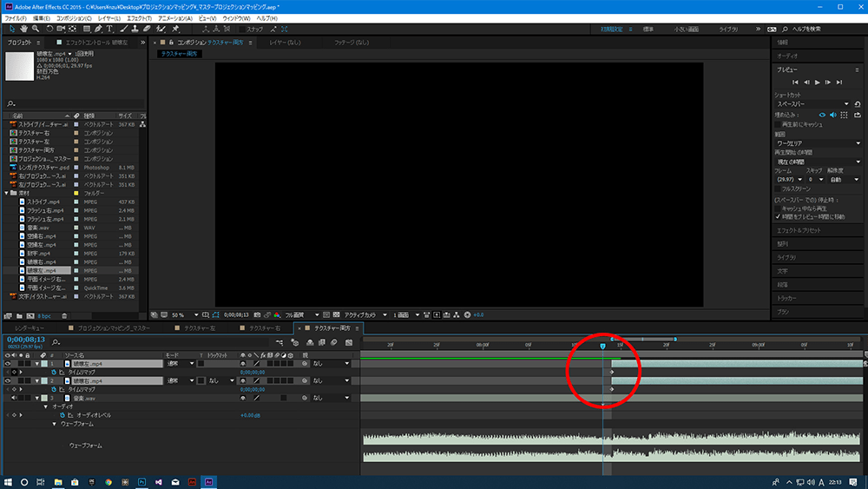Hide layer 1 破壊左.mp4 using its eye icon
This screenshot has width=868, height=489.
[9, 364]
